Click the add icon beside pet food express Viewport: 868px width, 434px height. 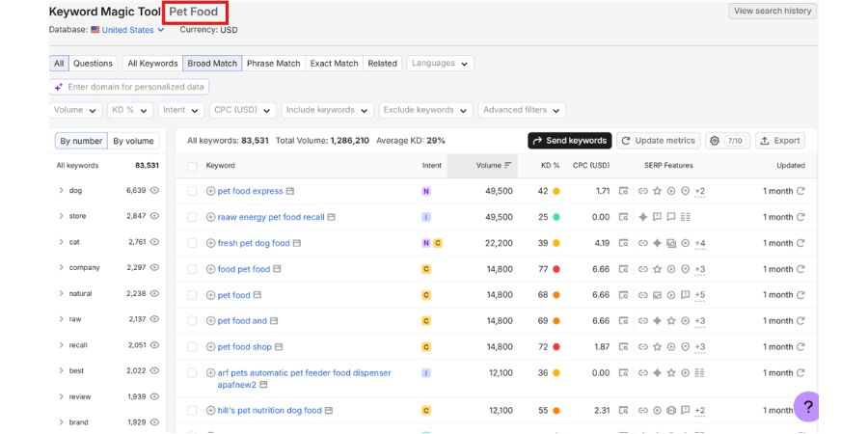pyautogui.click(x=210, y=191)
